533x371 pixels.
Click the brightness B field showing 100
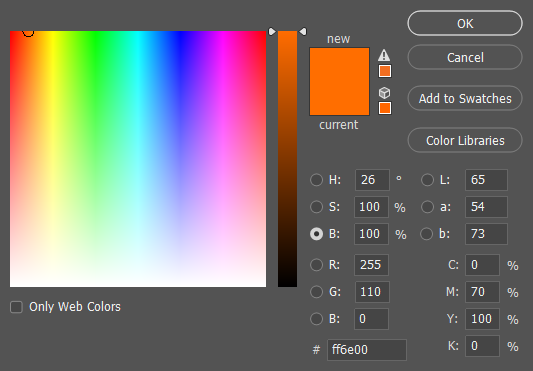(372, 234)
